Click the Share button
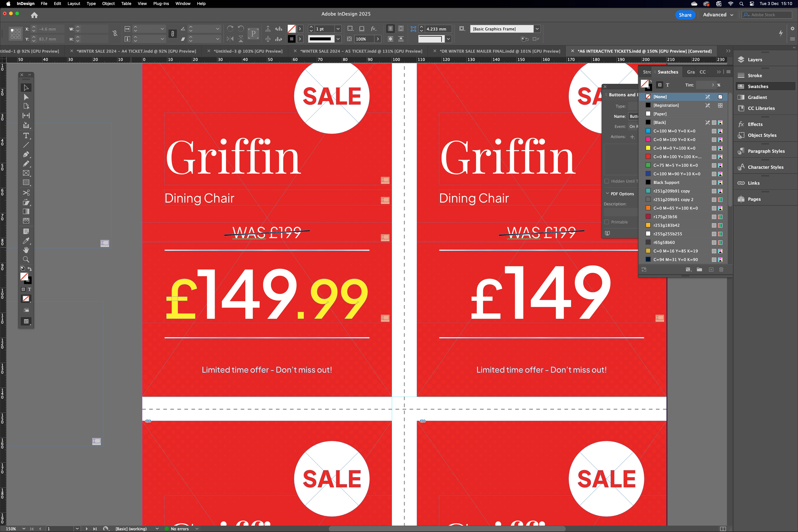This screenshot has height=532, width=798. coord(685,15)
